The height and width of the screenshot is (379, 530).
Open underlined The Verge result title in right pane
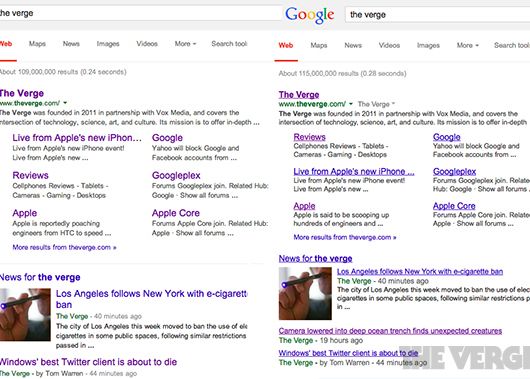pyautogui.click(x=299, y=95)
